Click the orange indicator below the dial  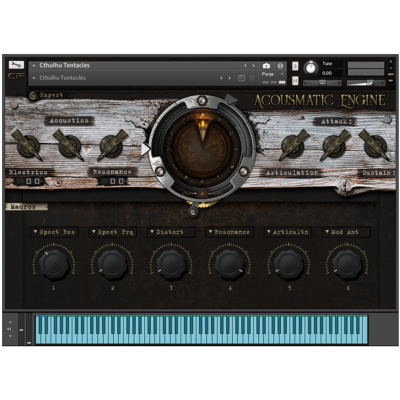point(202,194)
